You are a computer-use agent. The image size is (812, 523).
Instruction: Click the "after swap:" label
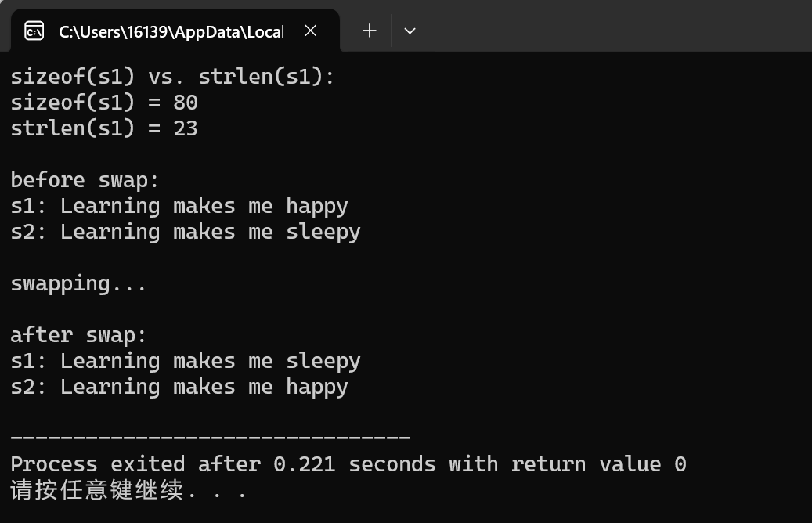(x=78, y=335)
